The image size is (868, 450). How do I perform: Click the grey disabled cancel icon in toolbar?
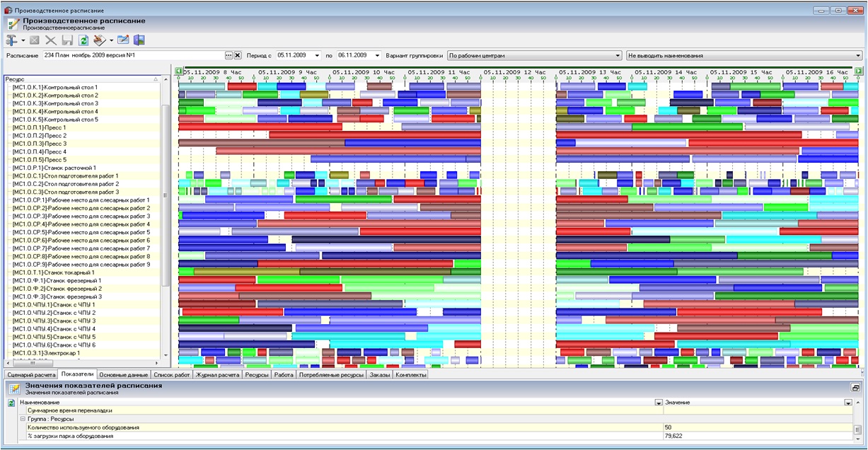point(35,40)
